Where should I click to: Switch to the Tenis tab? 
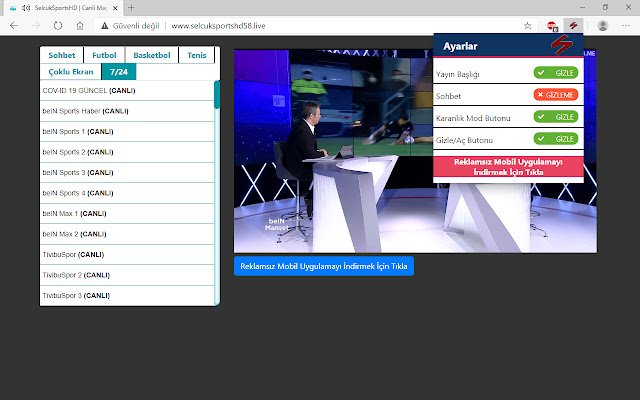click(x=197, y=55)
